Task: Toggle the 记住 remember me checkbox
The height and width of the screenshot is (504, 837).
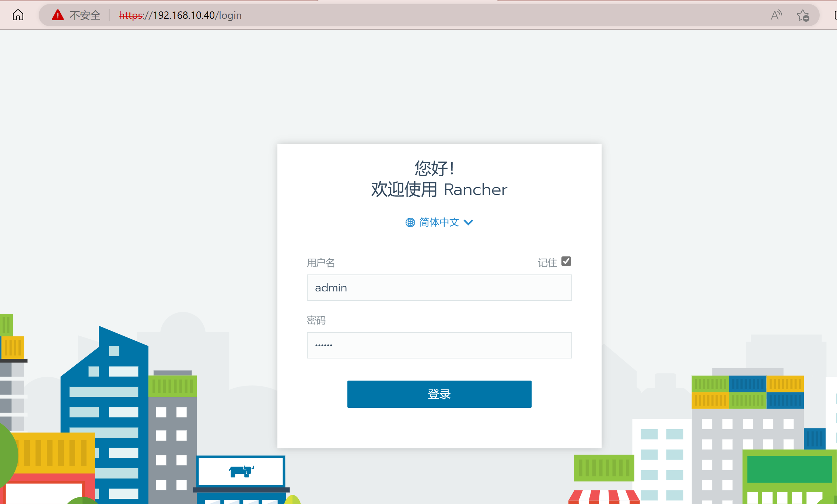Action: 566,261
